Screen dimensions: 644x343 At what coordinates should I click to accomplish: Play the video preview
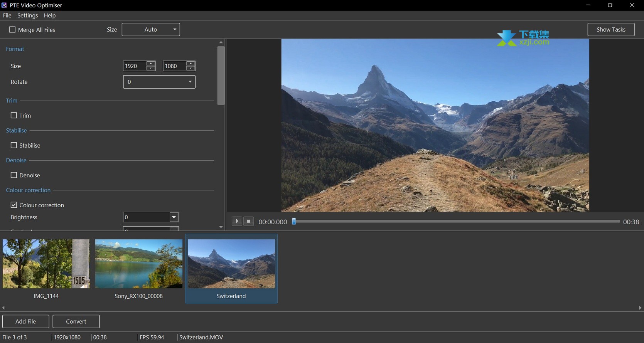[x=237, y=221]
